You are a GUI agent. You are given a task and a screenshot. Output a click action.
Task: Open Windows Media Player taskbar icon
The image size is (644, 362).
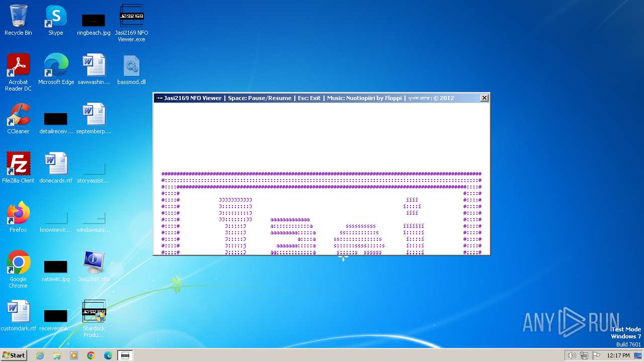(74, 355)
